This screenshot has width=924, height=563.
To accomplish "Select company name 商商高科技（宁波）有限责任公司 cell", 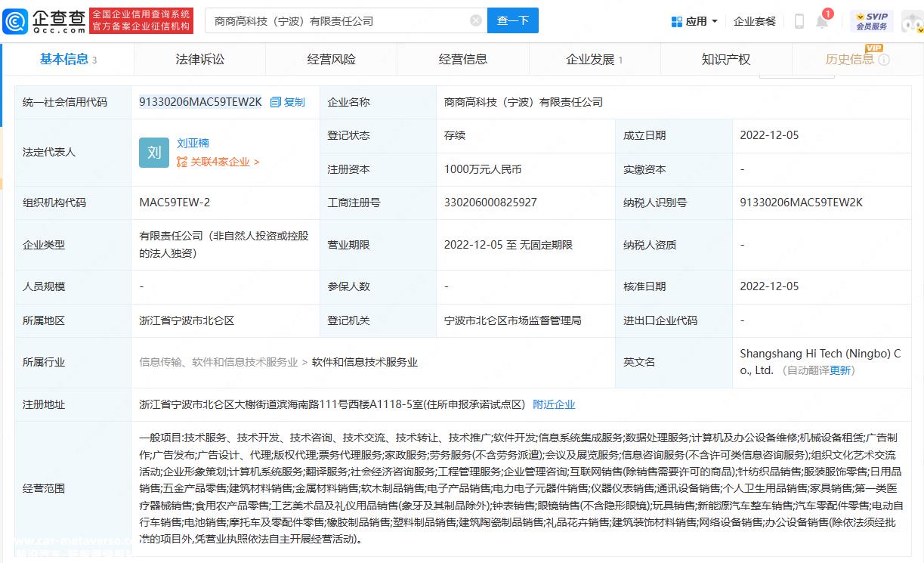I will click(524, 102).
